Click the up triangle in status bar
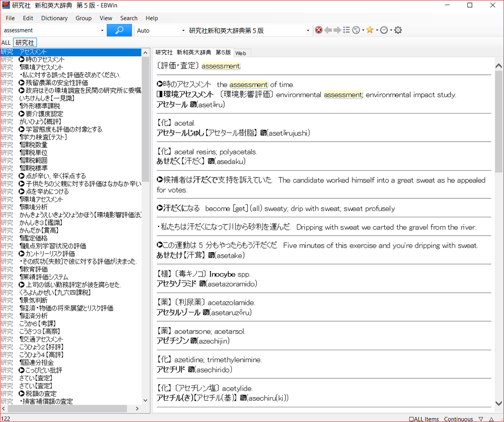The height and width of the screenshot is (422, 504). click(492, 419)
